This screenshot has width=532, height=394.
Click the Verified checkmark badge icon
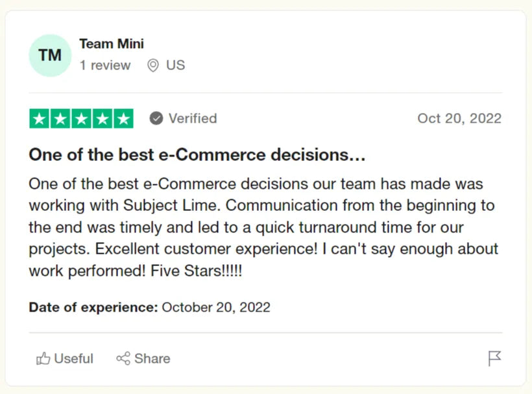tap(156, 118)
